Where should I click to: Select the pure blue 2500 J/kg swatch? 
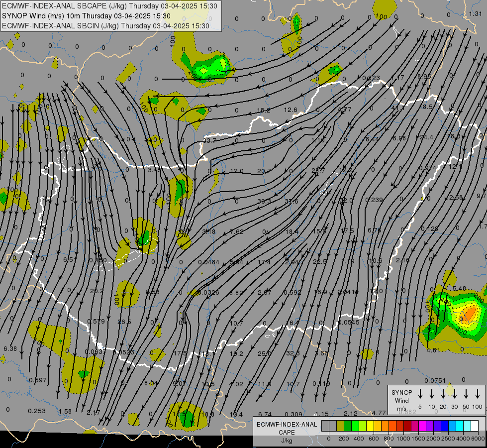tap(444, 426)
